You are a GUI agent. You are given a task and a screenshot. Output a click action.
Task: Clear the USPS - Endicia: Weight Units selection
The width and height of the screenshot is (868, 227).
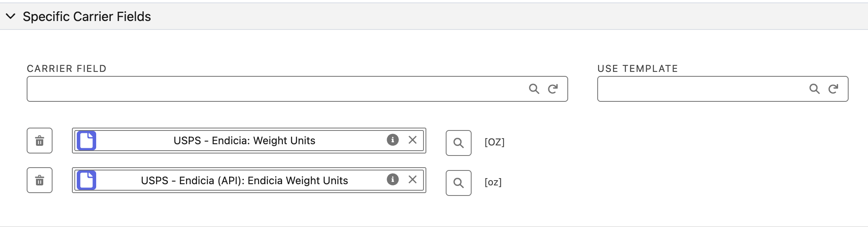point(413,140)
